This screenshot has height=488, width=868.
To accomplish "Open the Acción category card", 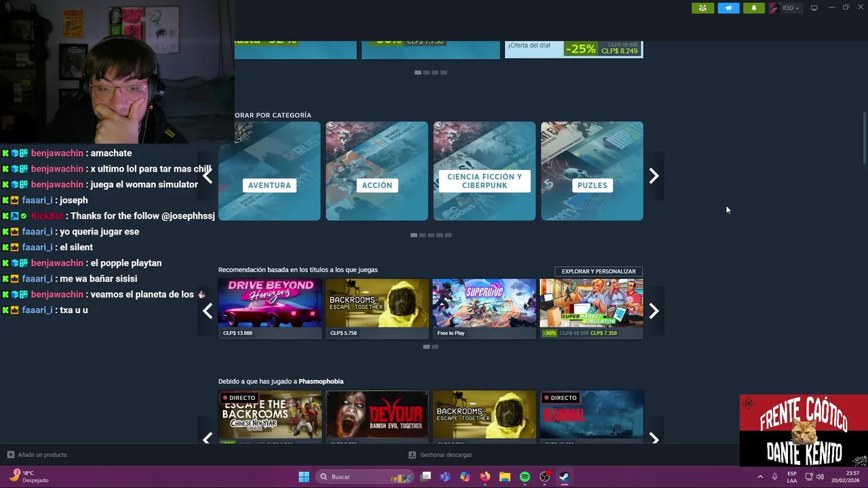I will [377, 171].
